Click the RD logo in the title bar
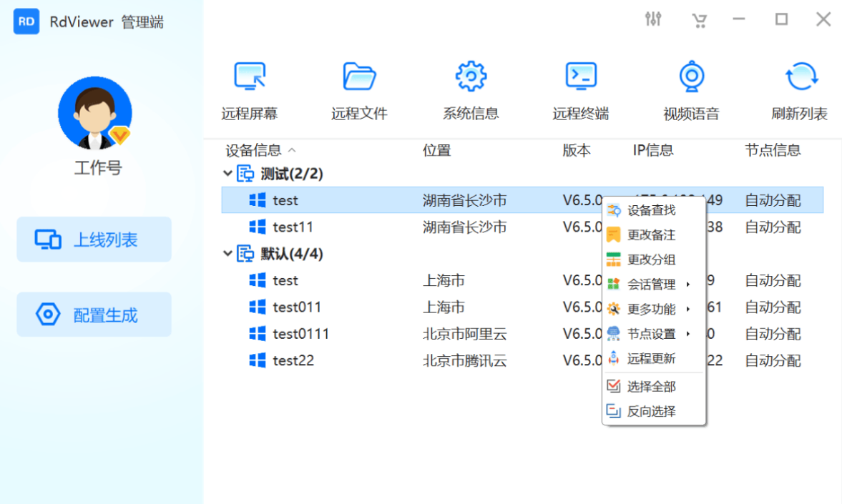Image resolution: width=842 pixels, height=504 pixels. [x=26, y=21]
